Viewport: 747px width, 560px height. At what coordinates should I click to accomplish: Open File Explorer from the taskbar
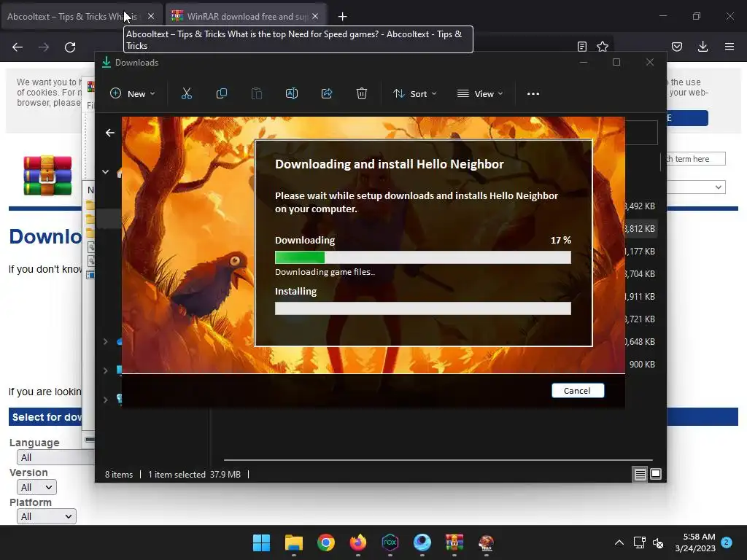(x=294, y=542)
